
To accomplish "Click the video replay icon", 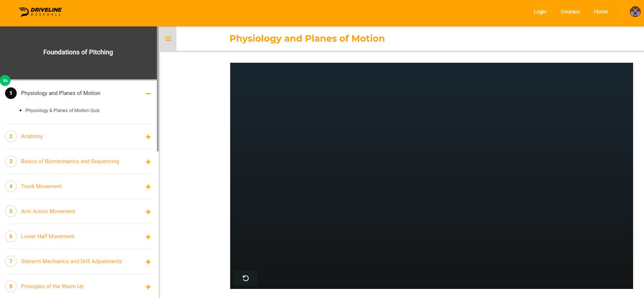I will click(245, 278).
